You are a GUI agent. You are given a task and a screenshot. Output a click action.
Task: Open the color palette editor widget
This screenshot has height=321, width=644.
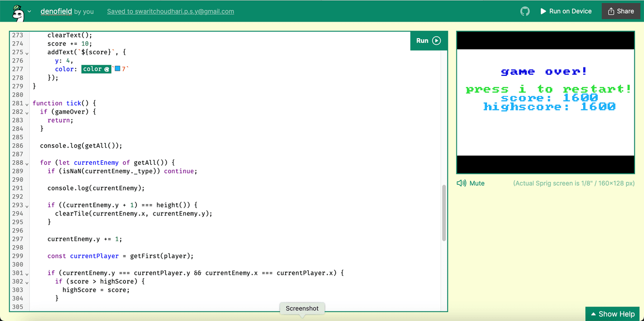tap(96, 69)
